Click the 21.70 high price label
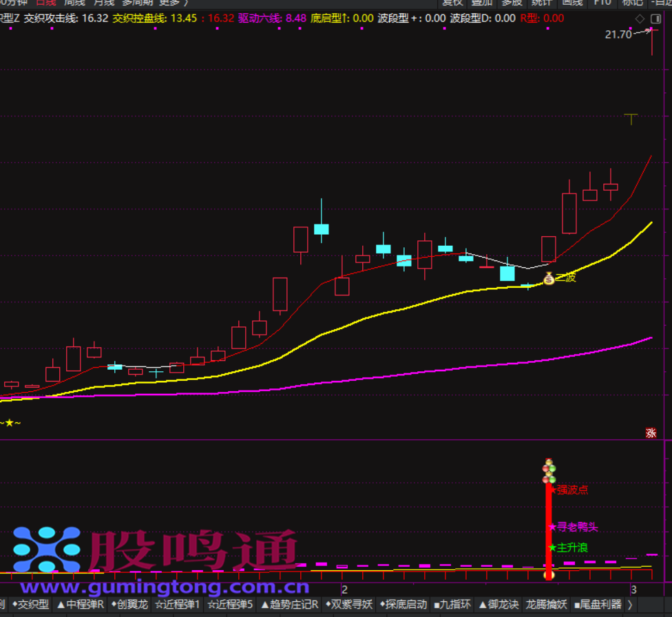This screenshot has width=672, height=617. coord(618,34)
